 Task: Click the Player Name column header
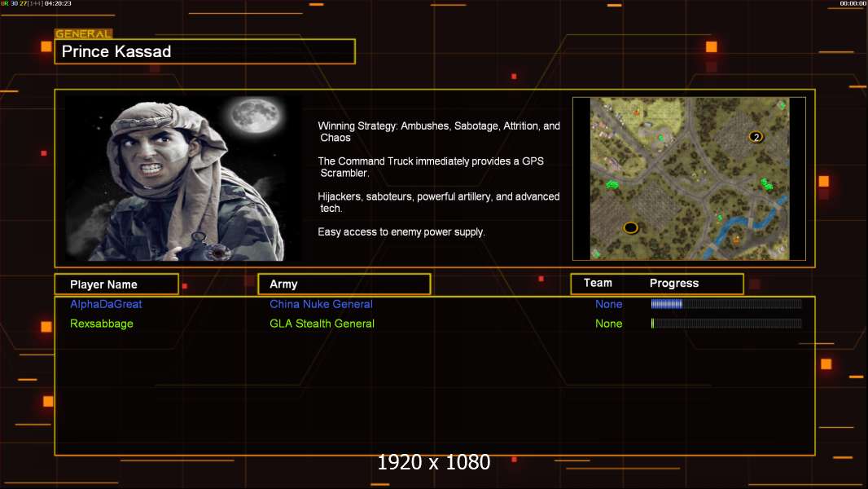point(116,284)
